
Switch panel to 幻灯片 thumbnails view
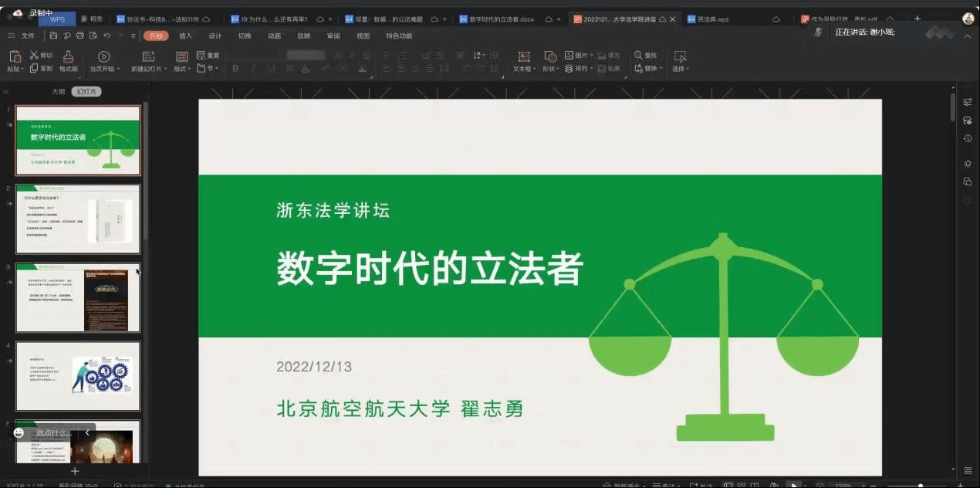pos(86,92)
